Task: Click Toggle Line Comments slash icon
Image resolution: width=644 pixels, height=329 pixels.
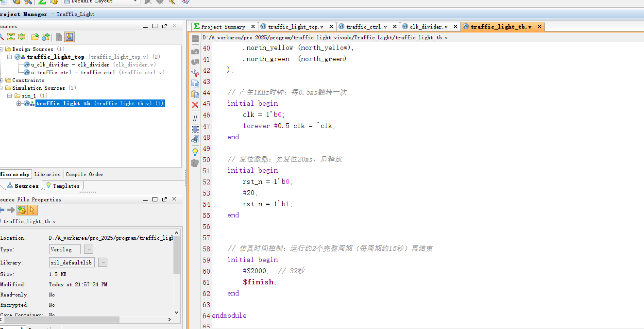Action: (x=195, y=117)
